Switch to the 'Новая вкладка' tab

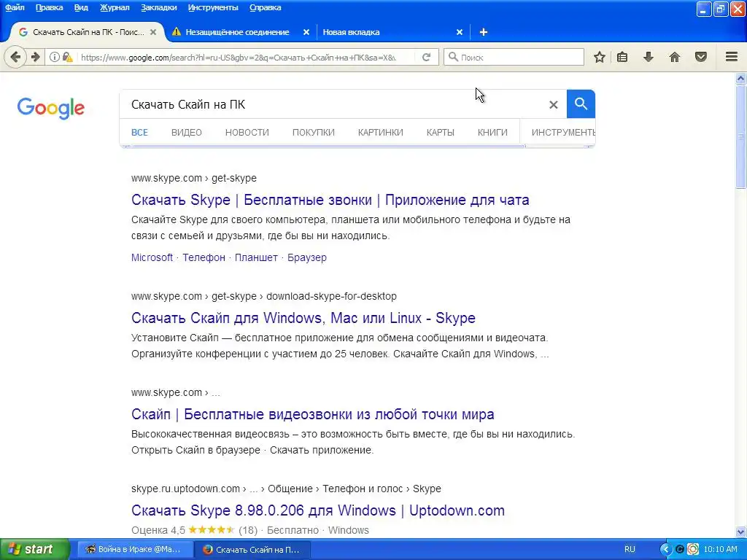point(351,32)
